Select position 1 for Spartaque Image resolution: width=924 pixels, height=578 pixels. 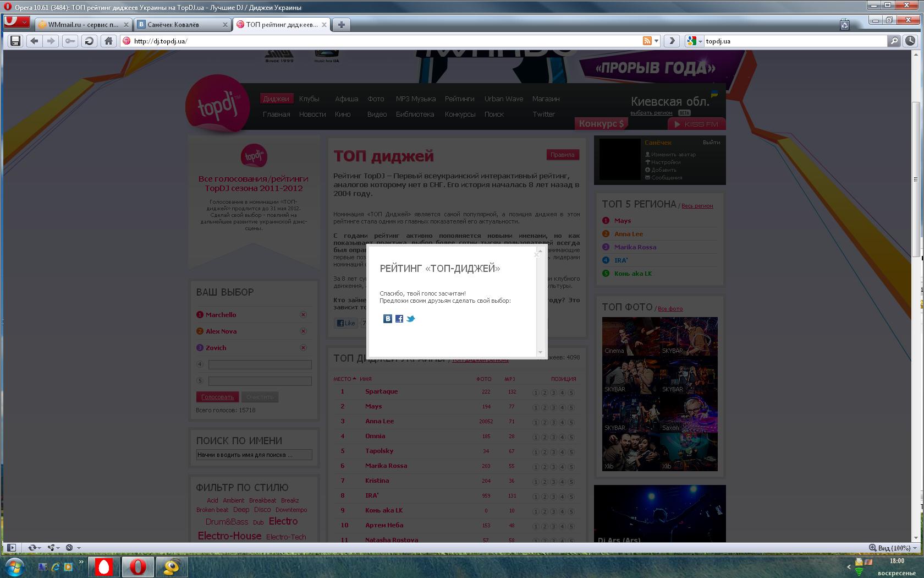pyautogui.click(x=536, y=392)
